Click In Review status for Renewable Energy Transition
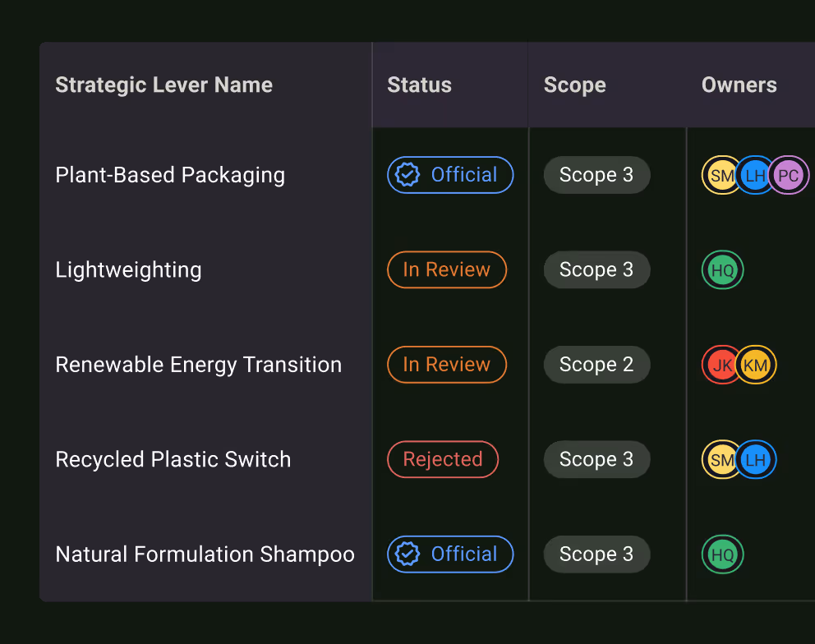Screen dimensions: 815x644 [x=446, y=365]
